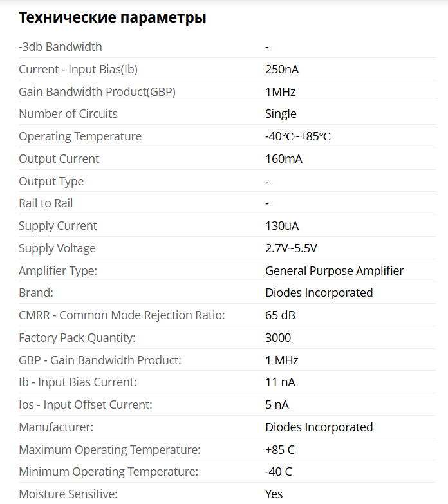Click the -40℃~+85℃ operating temperature value

pos(298,136)
